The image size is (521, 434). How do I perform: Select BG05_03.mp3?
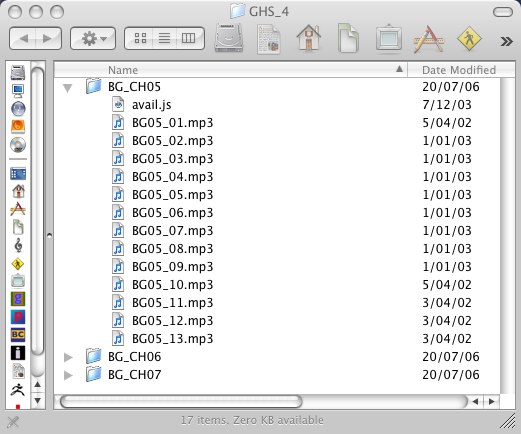coord(172,159)
